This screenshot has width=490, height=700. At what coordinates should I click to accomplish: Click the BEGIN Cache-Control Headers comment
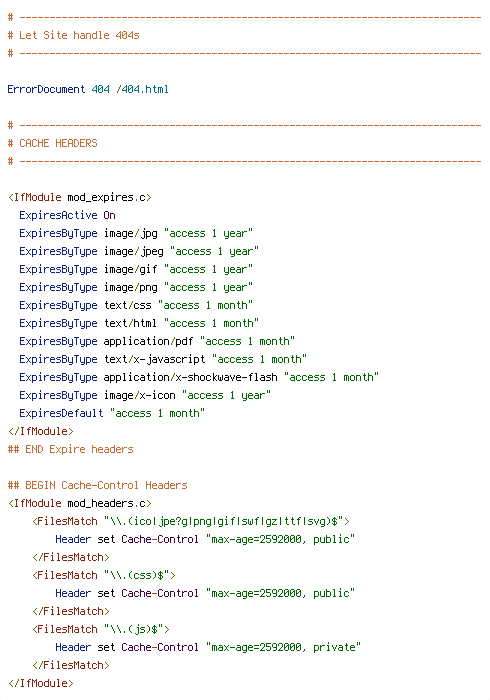pyautogui.click(x=98, y=485)
